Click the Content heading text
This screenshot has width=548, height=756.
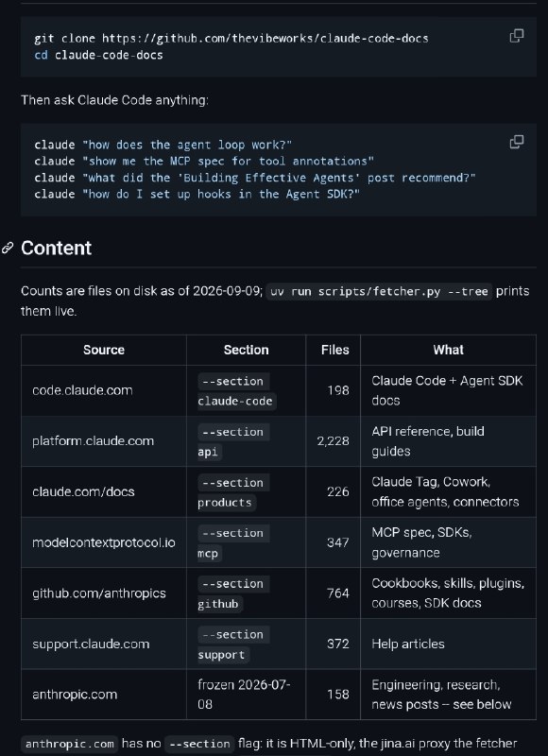(57, 248)
